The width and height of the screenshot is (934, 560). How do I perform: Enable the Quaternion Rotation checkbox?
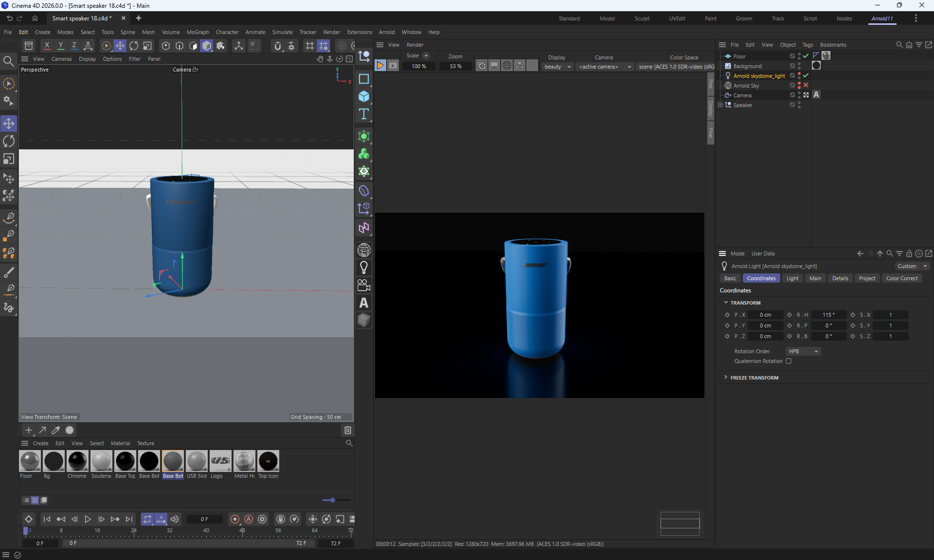coord(789,361)
